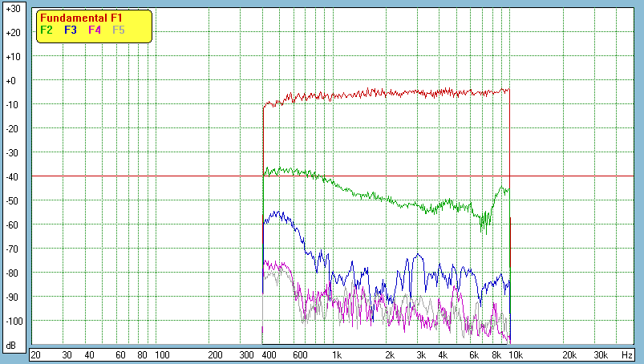This screenshot has height=364, width=644.
Task: Click the 1k mark on the frequency axis
Action: pos(337,354)
